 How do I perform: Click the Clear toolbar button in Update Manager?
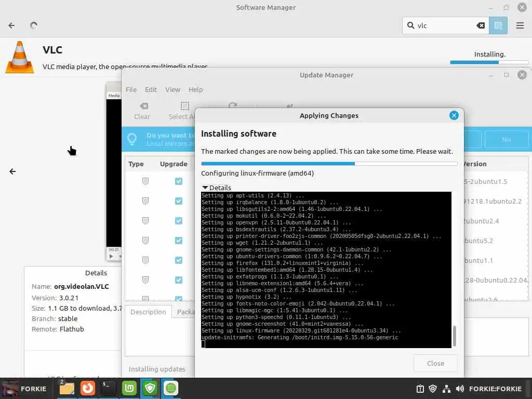point(142,111)
